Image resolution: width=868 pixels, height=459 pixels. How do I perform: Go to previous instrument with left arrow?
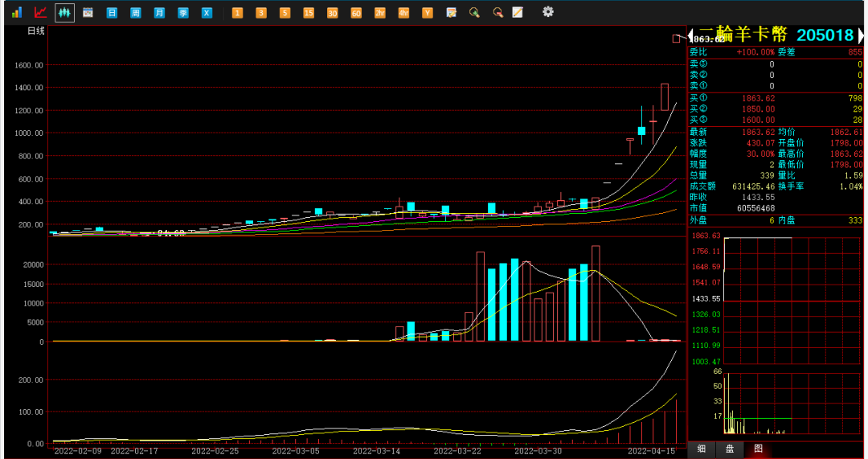691,37
